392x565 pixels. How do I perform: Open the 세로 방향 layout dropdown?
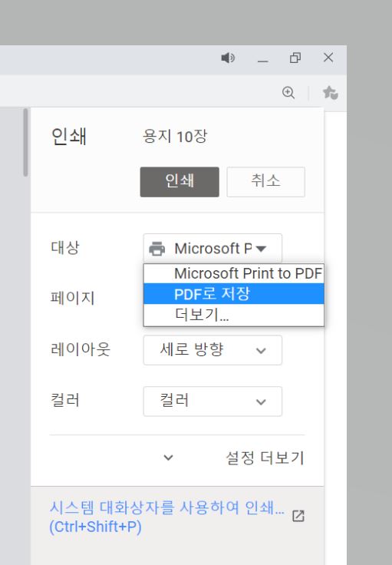[x=212, y=350]
